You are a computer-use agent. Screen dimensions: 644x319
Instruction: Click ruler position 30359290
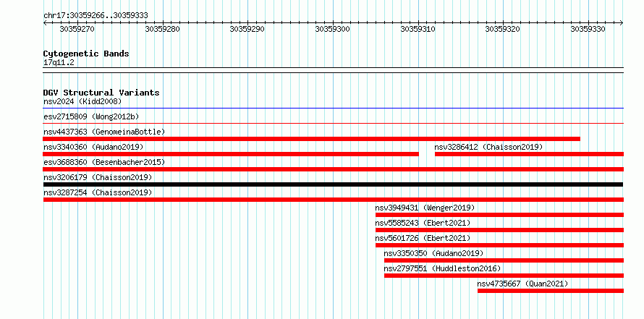click(x=247, y=29)
